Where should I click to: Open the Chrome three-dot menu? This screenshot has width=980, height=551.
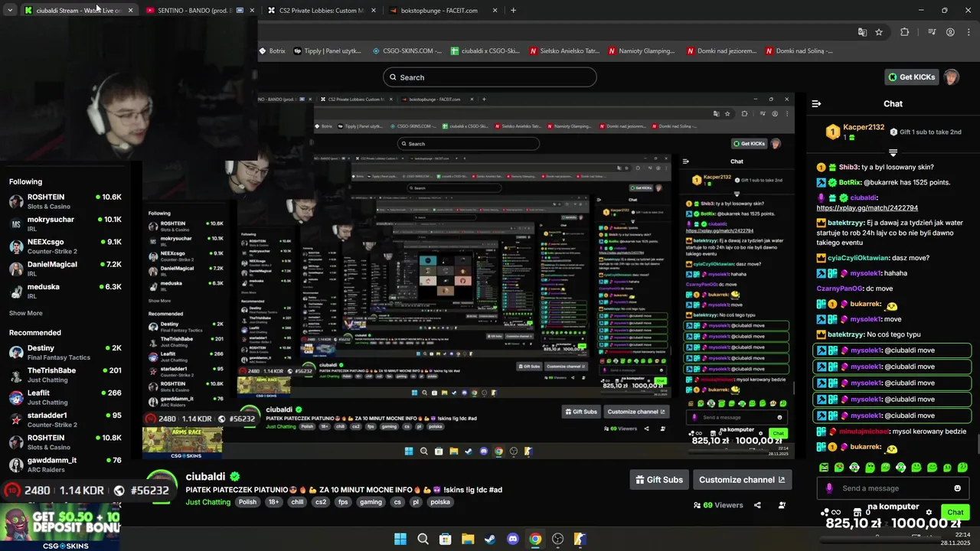[x=968, y=32]
